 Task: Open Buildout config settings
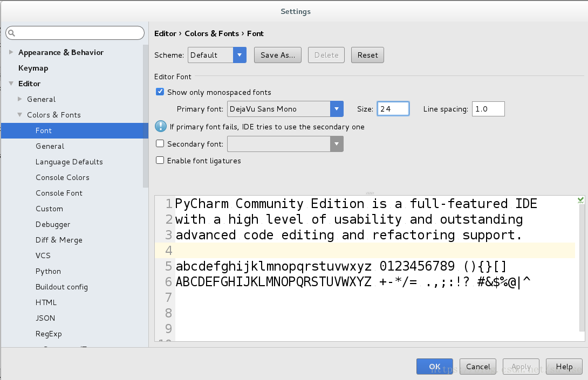(x=61, y=287)
